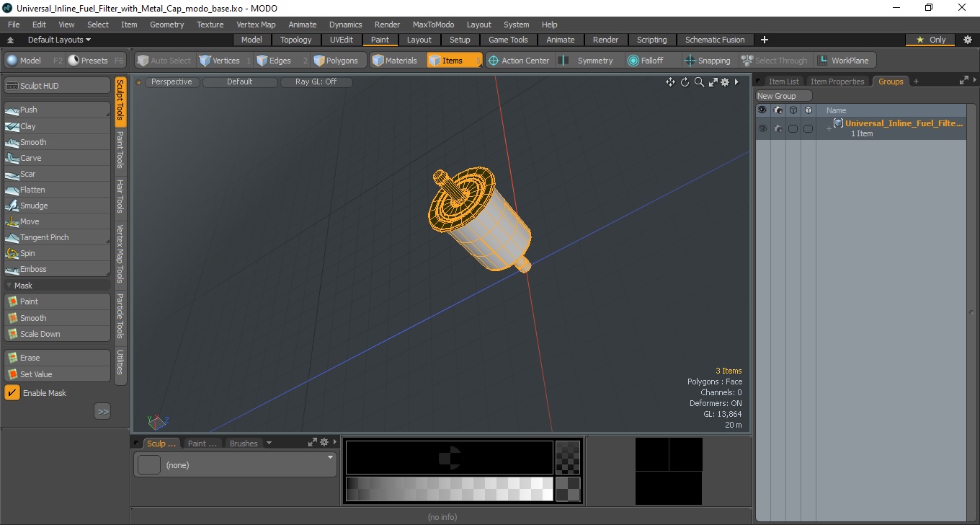Click the viewport zoom magnifier icon
The height and width of the screenshot is (525, 980).
(699, 82)
